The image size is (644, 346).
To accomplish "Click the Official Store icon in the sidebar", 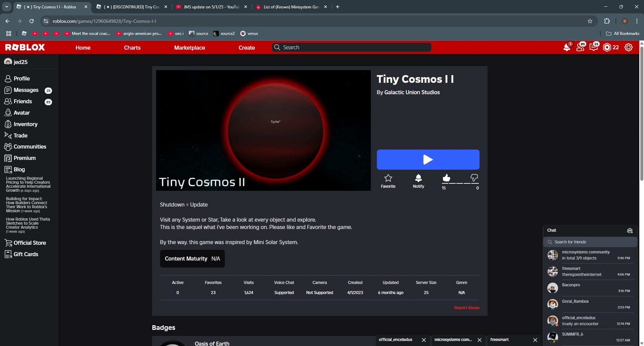I will (8, 242).
